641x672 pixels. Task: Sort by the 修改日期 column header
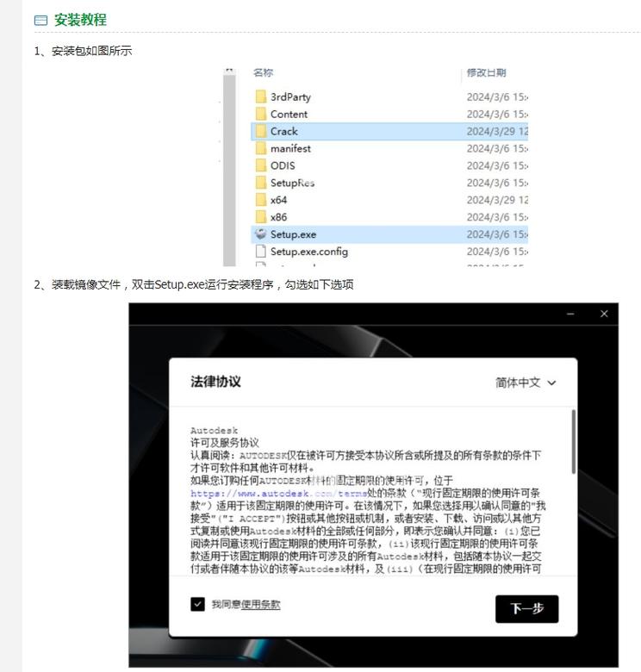(x=486, y=72)
